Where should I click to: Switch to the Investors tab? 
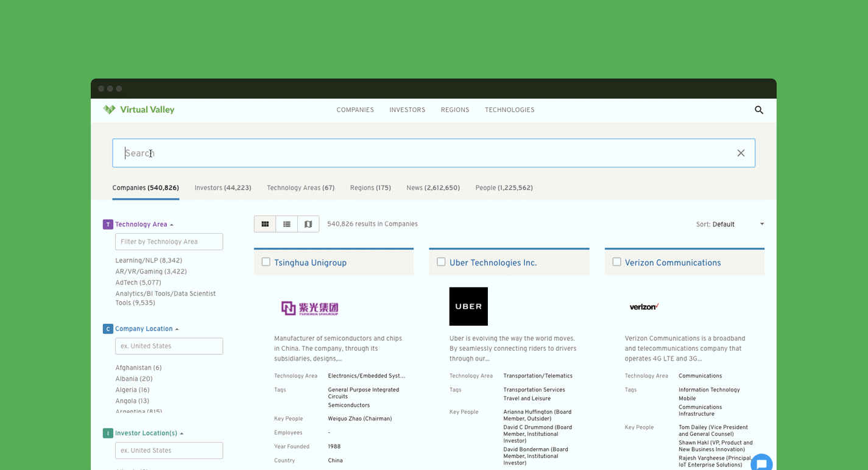[x=223, y=188]
